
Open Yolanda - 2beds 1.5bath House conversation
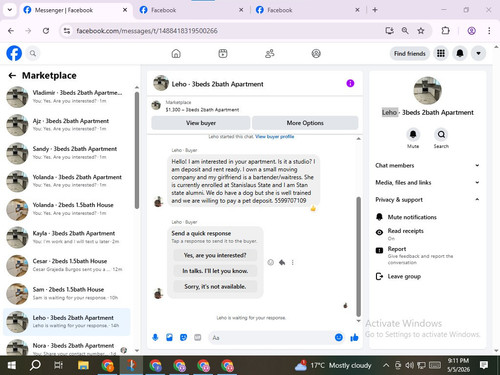click(67, 209)
